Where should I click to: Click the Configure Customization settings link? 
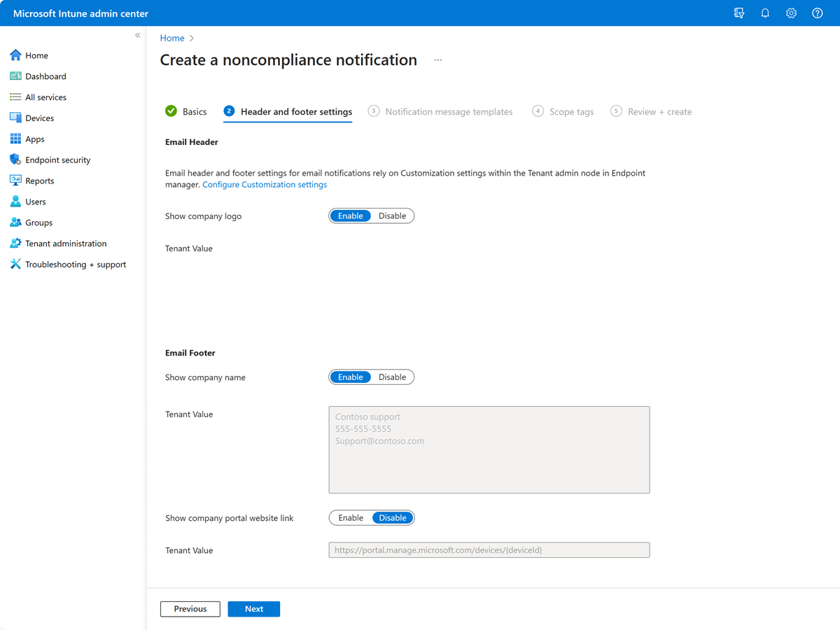(264, 184)
